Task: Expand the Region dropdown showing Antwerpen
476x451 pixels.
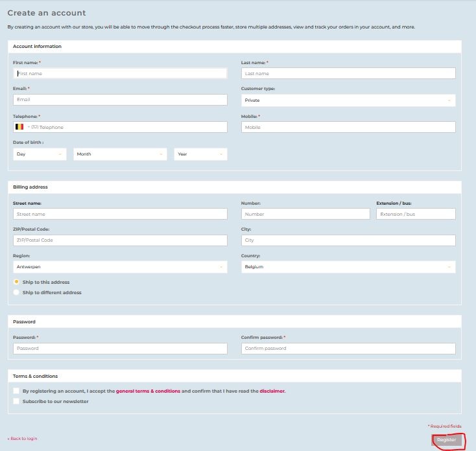Action: point(120,267)
